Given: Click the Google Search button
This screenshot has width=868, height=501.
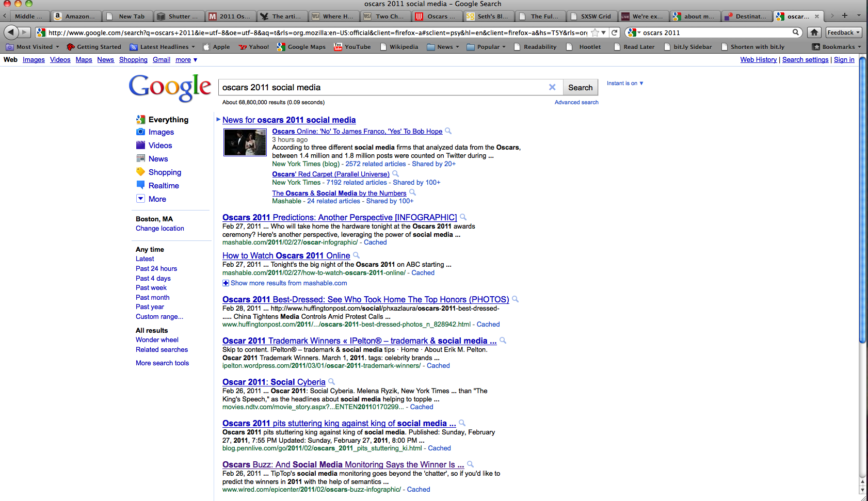Looking at the screenshot, I should pyautogui.click(x=580, y=88).
